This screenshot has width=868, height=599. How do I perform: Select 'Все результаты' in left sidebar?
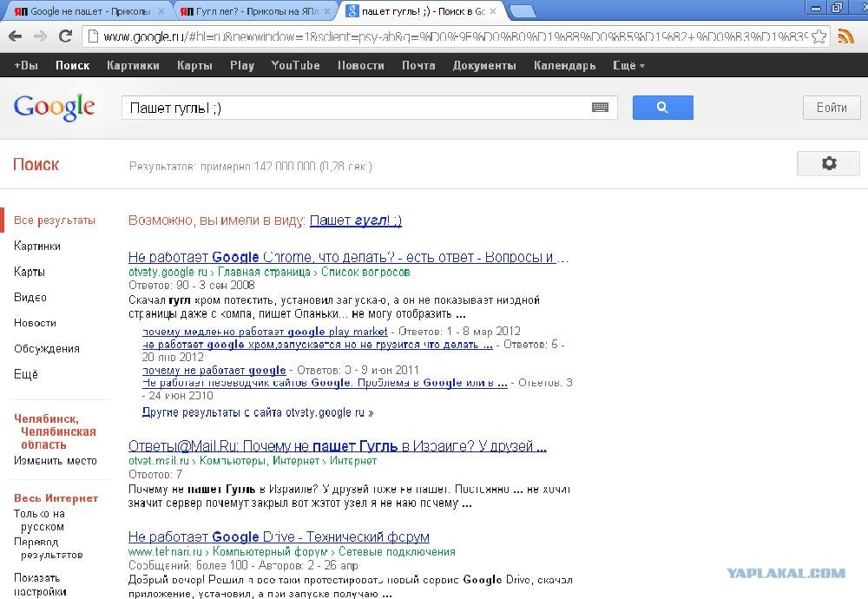[x=54, y=220]
